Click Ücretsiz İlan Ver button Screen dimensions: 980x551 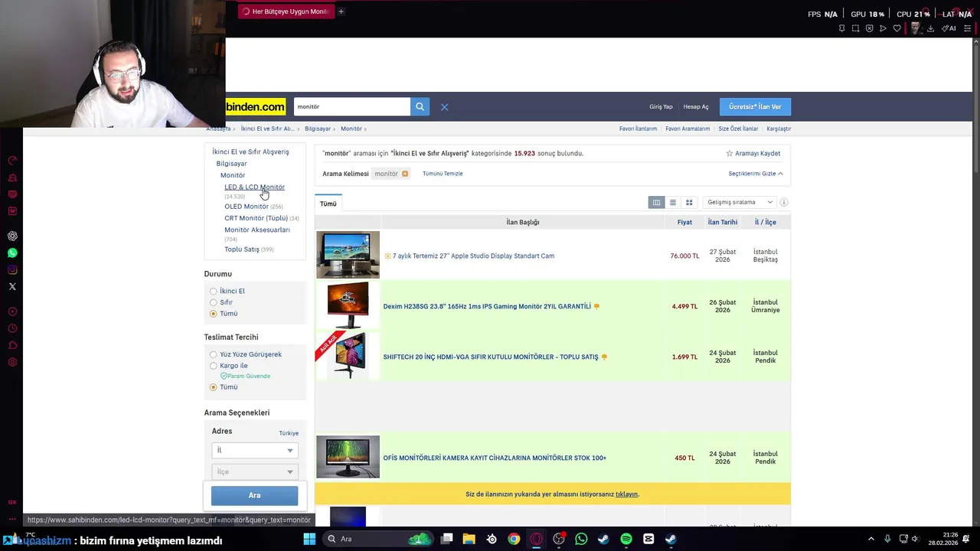pos(755,107)
